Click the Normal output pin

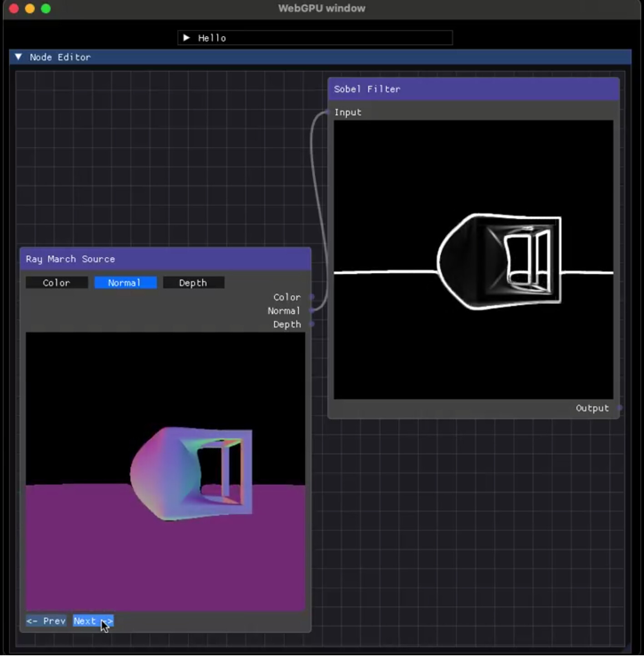tap(312, 310)
